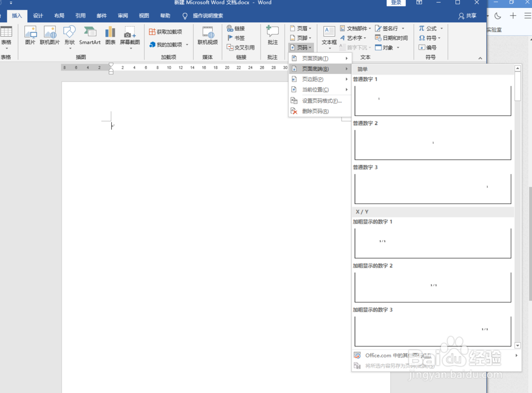Screen dimensions: 532x393
Task: Insert a 文本框 text box
Action: click(329, 37)
